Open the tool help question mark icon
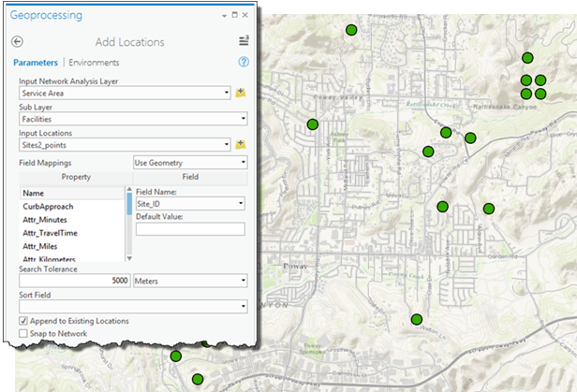 point(244,63)
